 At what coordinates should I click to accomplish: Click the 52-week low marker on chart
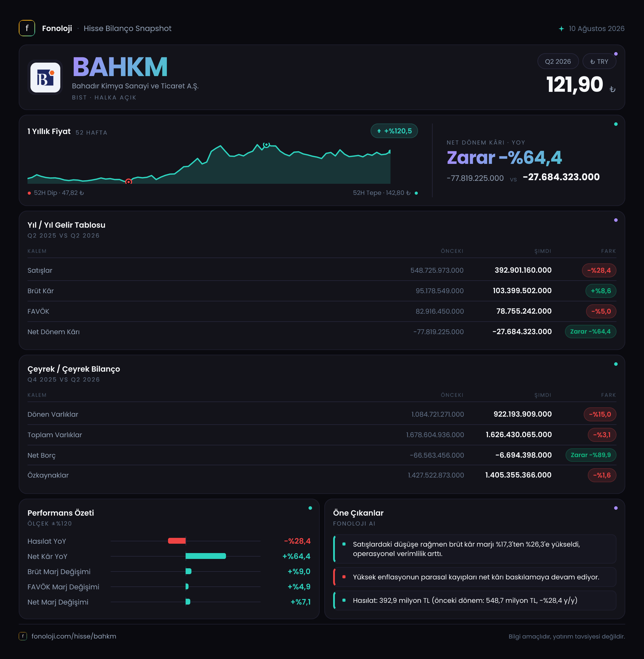(129, 181)
